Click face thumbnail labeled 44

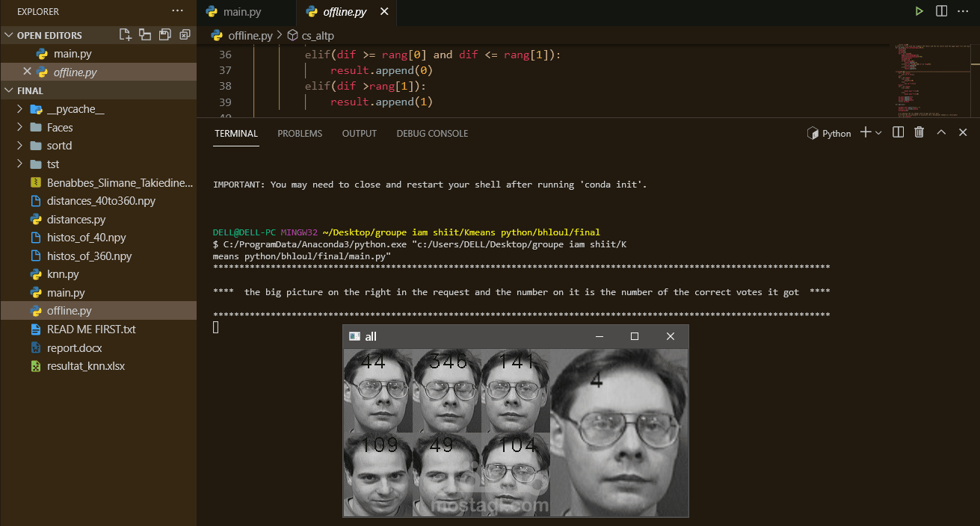click(378, 391)
